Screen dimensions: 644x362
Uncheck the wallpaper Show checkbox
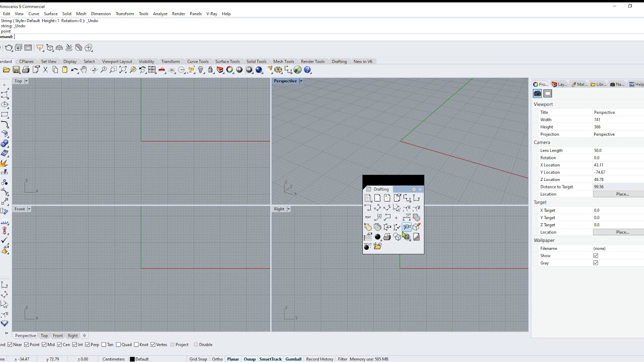[596, 255]
